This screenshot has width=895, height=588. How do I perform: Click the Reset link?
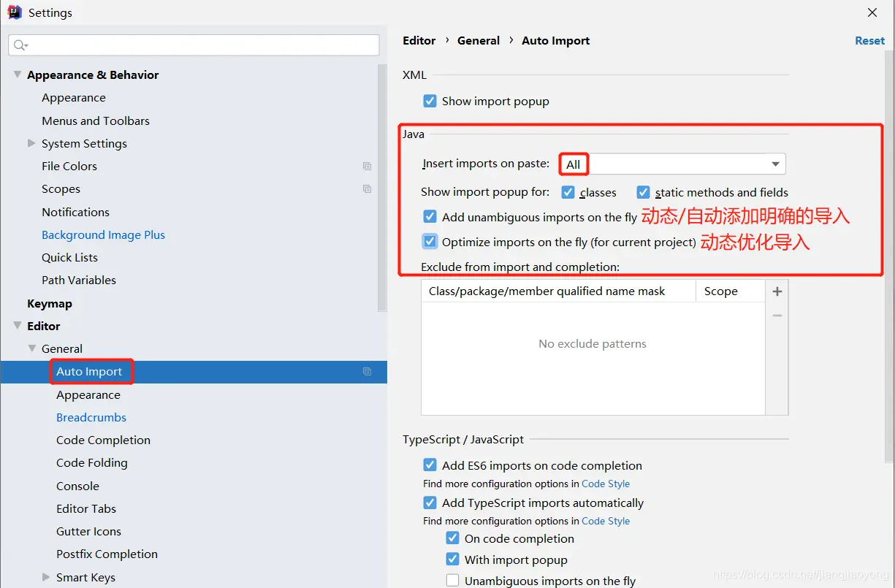(869, 41)
